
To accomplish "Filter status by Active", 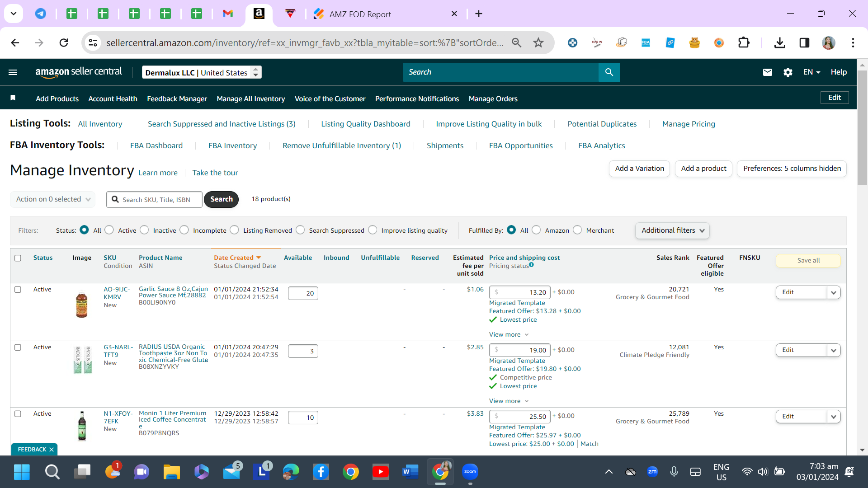I will pyautogui.click(x=109, y=230).
